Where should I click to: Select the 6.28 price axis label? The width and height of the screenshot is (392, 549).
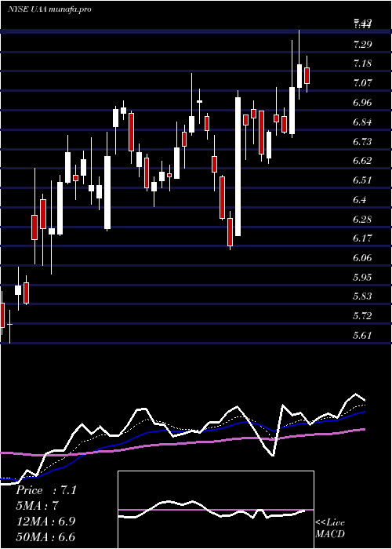tap(362, 219)
